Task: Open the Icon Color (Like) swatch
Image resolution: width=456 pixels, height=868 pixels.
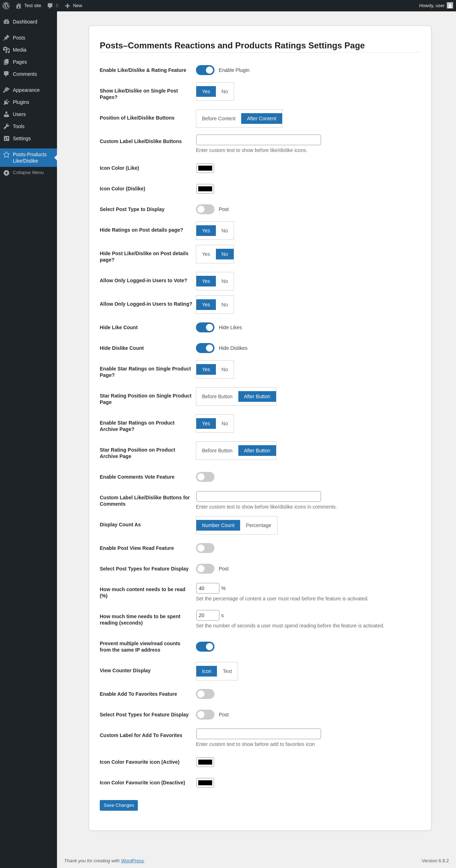Action: tap(205, 168)
